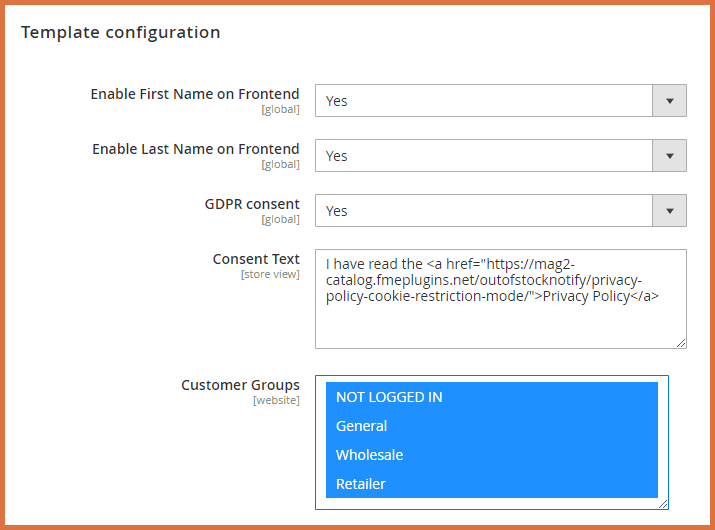Grab the Consent Text textarea resize handle

(680, 342)
